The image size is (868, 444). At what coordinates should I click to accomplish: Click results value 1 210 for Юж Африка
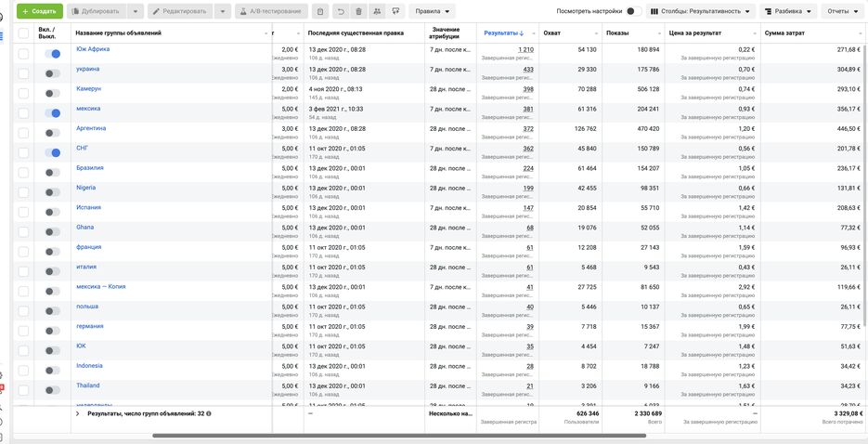click(525, 50)
